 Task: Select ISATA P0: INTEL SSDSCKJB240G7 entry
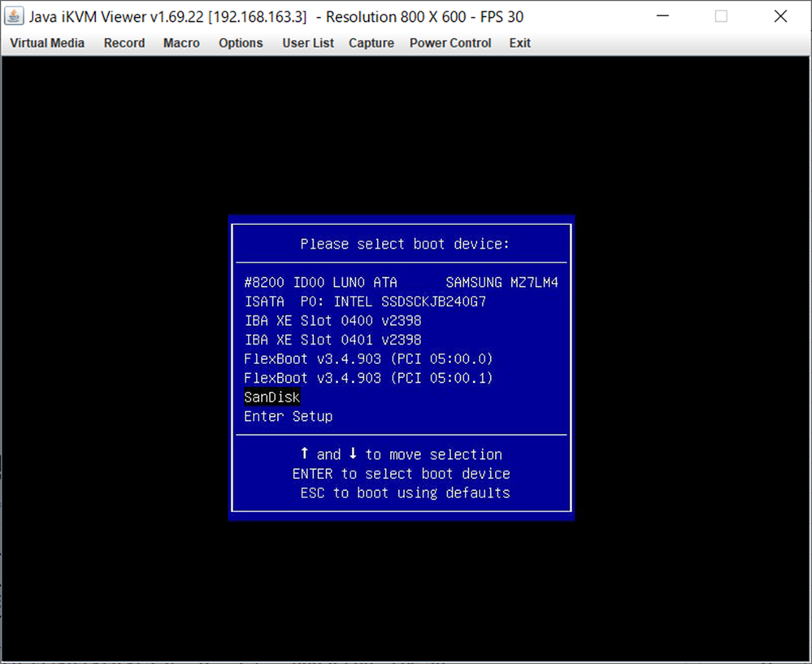click(x=365, y=302)
